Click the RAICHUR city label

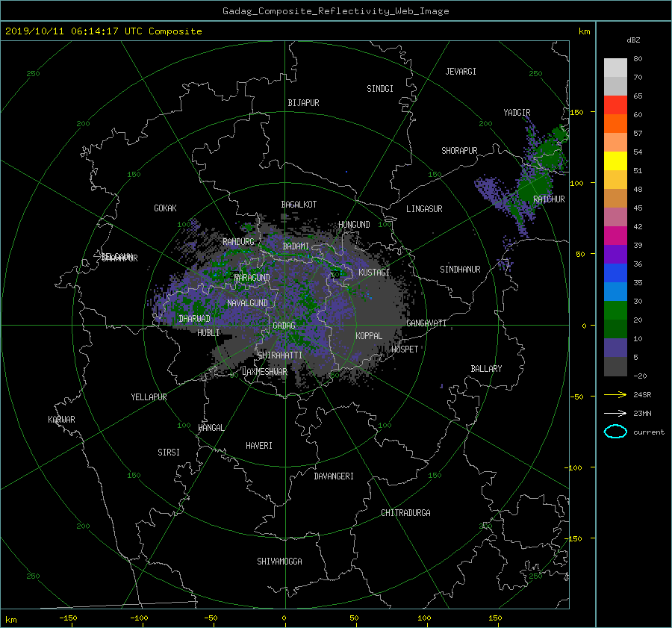pyautogui.click(x=549, y=199)
